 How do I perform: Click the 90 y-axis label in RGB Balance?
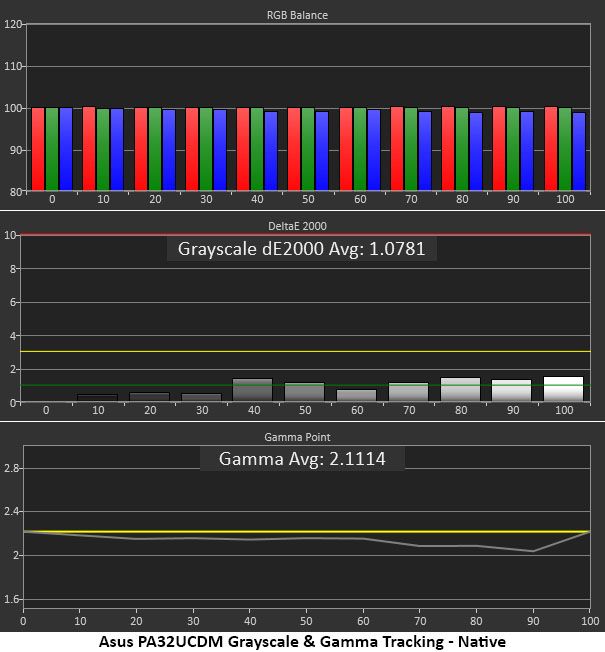click(16, 150)
